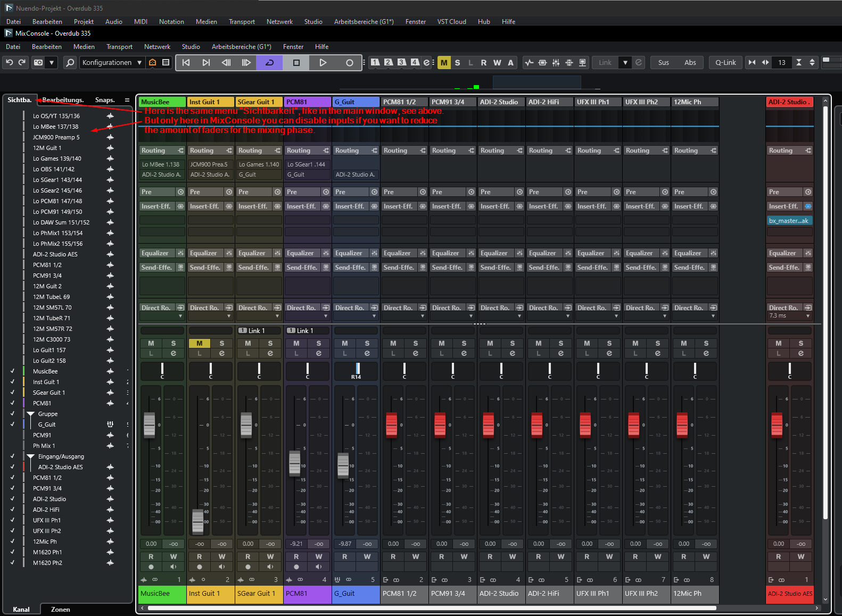Click the edit channel settings icon on G_Guit
This screenshot has width=842, height=616.
tap(367, 354)
